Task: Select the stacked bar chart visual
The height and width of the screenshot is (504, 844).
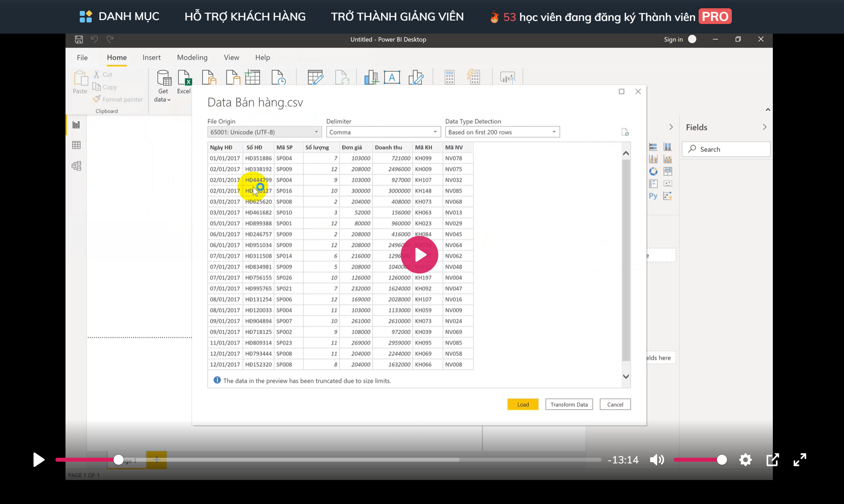Action: pos(653,147)
